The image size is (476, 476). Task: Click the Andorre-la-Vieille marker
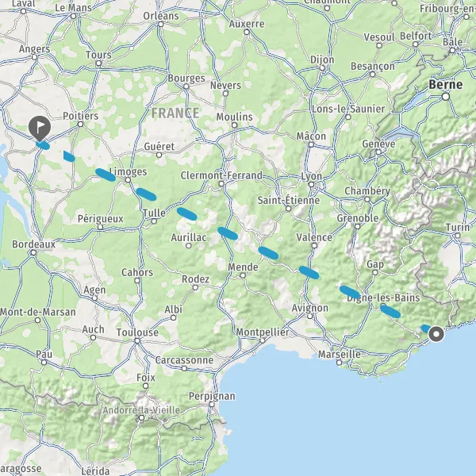pyautogui.click(x=141, y=418)
